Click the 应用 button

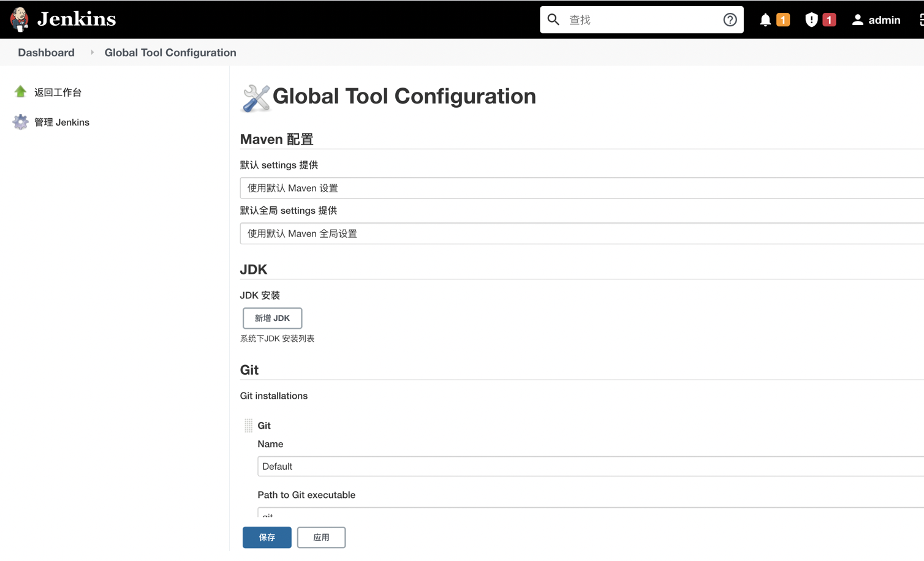pos(321,538)
